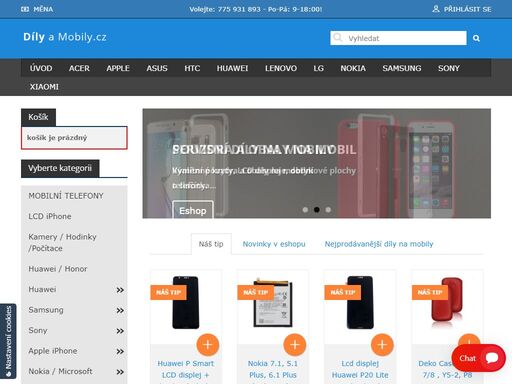Add Huawei P Smart LCD to cart
The width and height of the screenshot is (512, 384).
click(208, 344)
